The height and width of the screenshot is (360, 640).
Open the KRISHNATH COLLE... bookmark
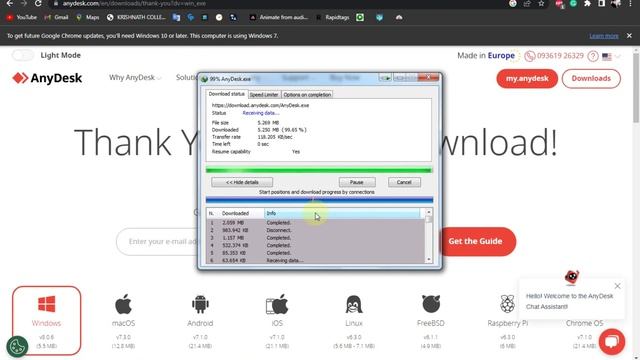point(136,18)
